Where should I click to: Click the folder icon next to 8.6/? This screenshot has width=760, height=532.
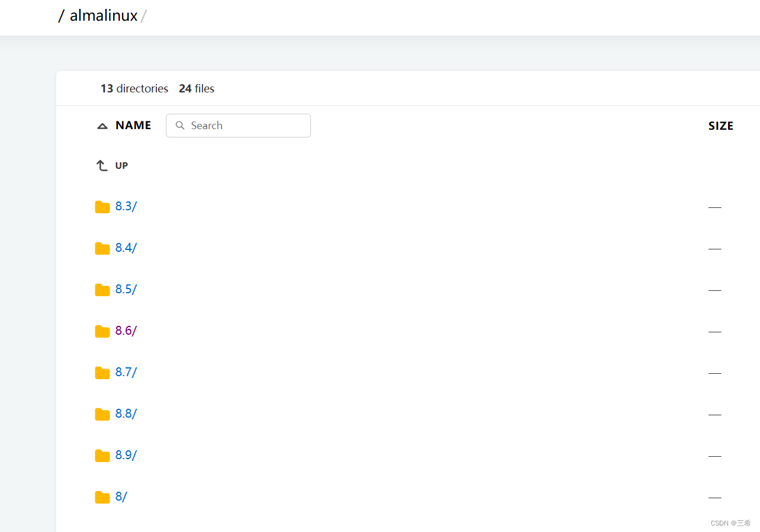(x=102, y=331)
